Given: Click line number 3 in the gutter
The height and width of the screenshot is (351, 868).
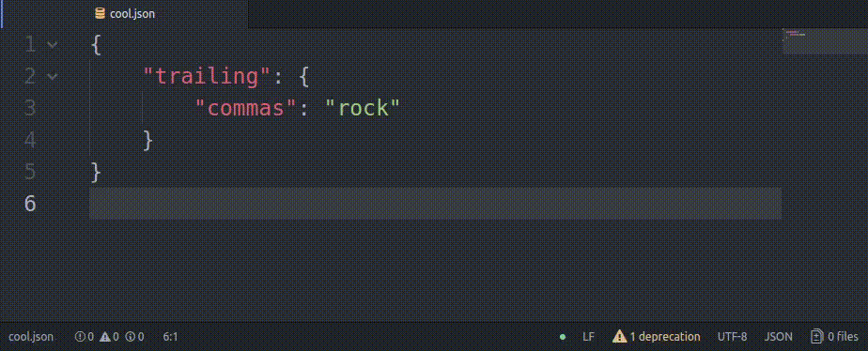Looking at the screenshot, I should 30,108.
